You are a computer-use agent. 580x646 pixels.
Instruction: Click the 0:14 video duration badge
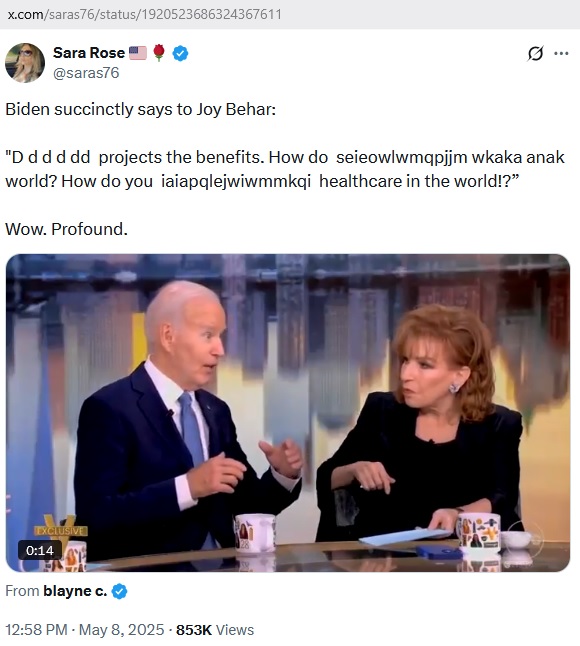(x=40, y=550)
